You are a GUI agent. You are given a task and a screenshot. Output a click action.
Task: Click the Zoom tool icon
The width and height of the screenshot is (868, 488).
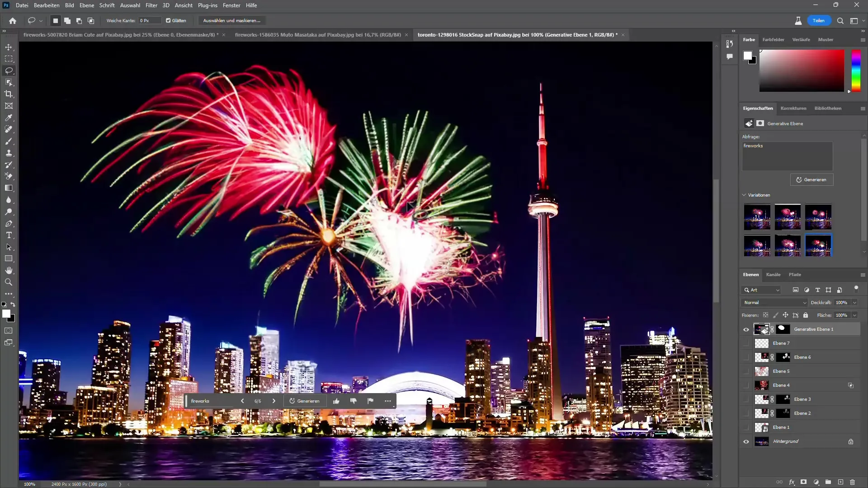[9, 282]
